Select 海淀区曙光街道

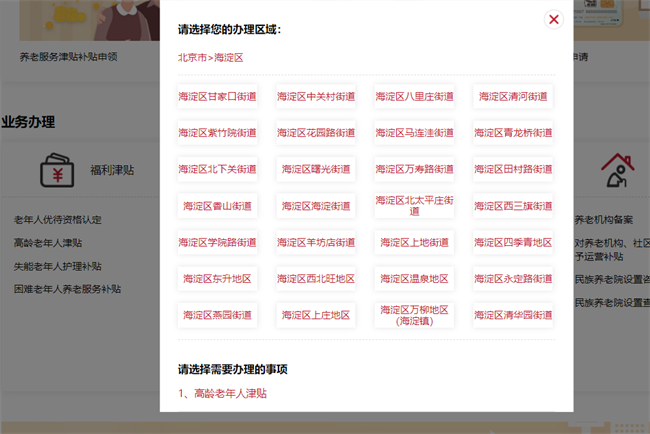pyautogui.click(x=315, y=169)
